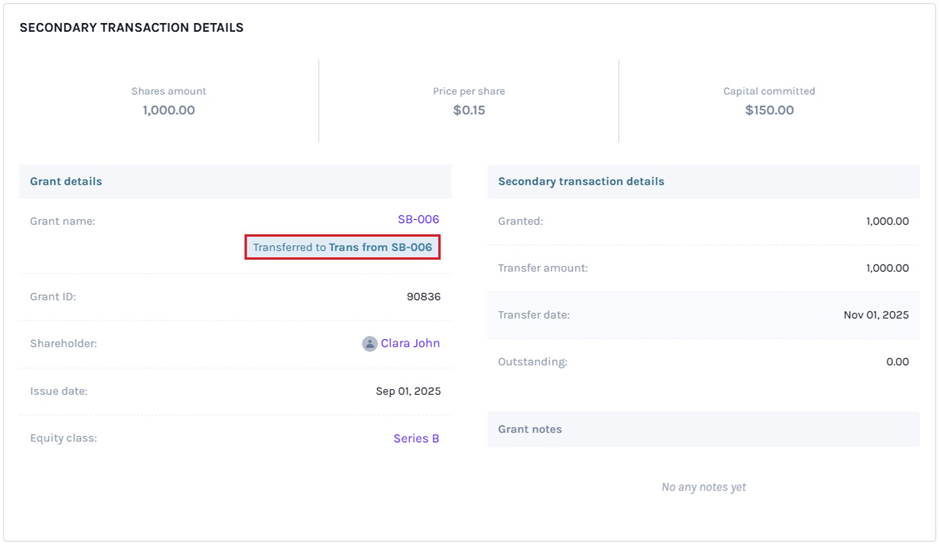Click the Equity class field label
Viewport: 940px width, 548px height.
point(63,439)
